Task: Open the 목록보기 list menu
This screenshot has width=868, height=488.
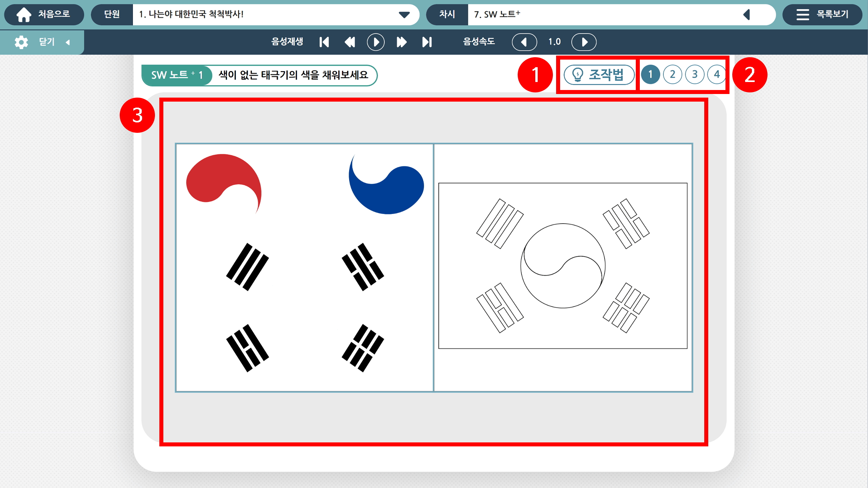Action: (822, 14)
